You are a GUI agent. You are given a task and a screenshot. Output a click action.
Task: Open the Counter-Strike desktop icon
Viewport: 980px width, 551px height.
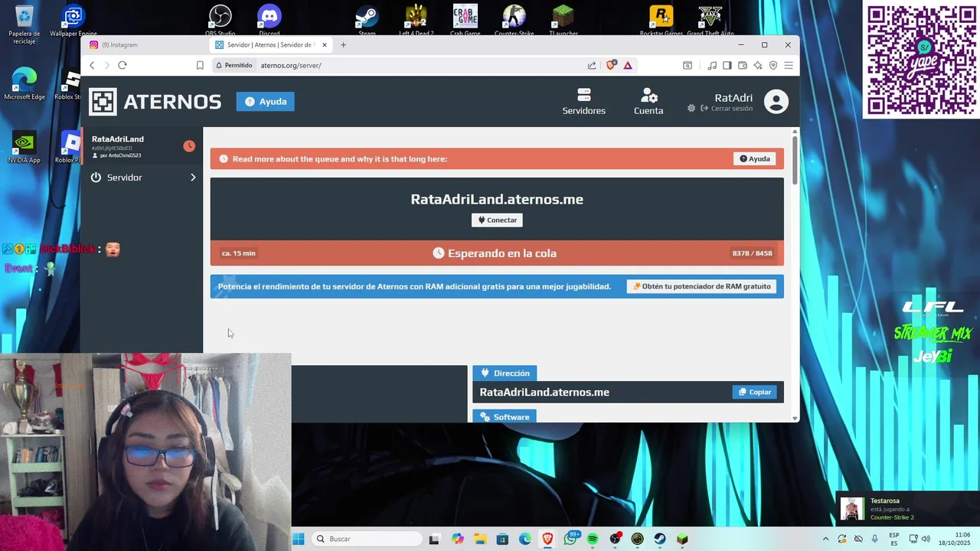point(514,21)
